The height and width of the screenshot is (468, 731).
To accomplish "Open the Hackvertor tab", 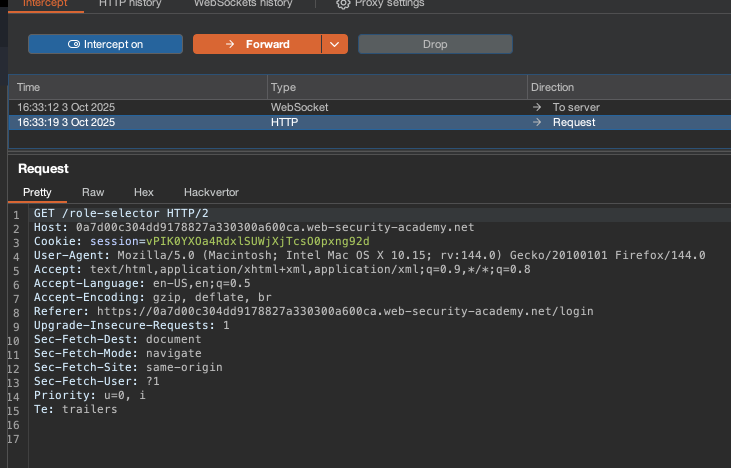I will point(211,192).
